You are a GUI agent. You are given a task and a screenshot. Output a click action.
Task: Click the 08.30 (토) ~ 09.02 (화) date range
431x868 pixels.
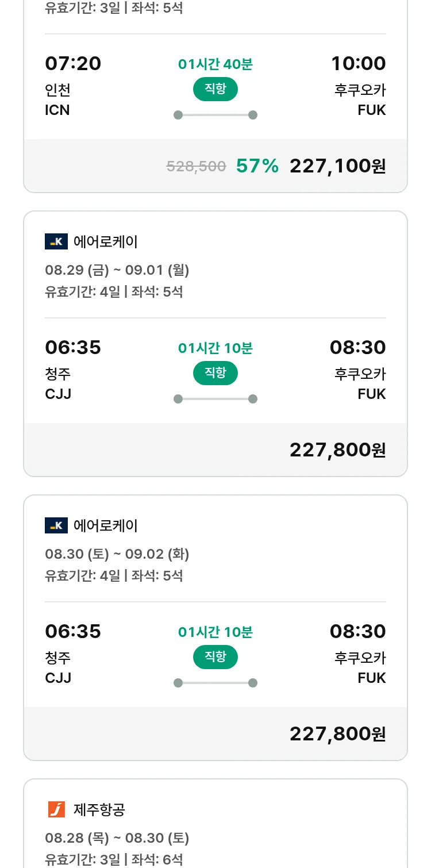(x=117, y=554)
